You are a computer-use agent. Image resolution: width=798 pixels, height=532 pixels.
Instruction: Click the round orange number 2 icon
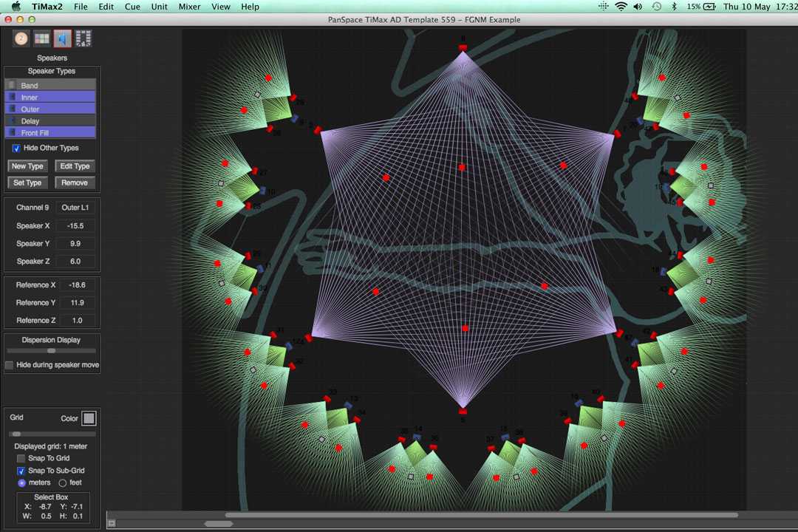tap(21, 38)
